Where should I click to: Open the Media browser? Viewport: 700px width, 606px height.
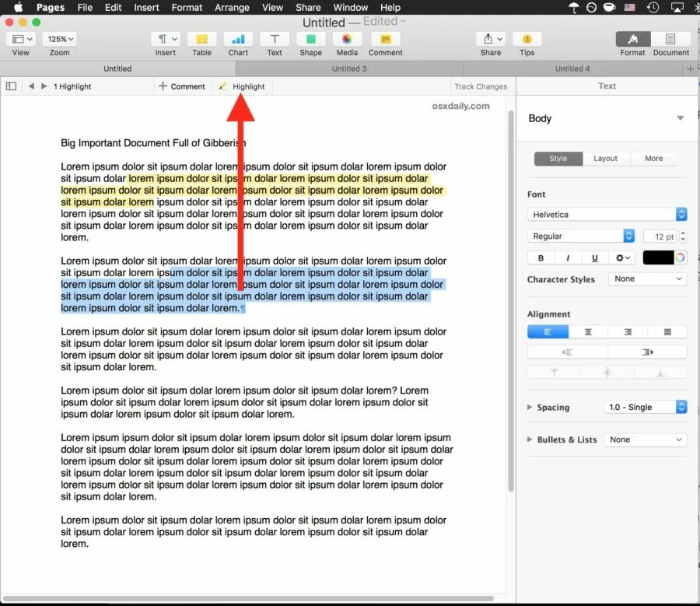click(347, 40)
